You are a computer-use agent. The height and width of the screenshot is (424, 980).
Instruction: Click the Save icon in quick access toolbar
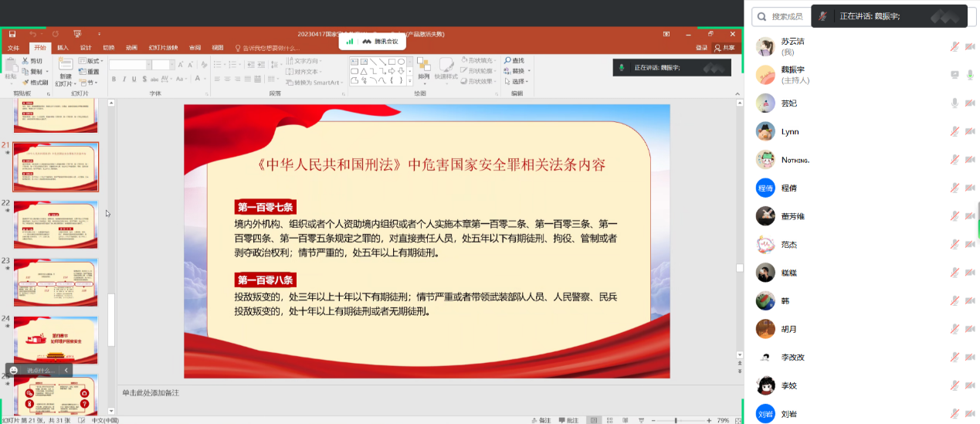click(x=12, y=34)
